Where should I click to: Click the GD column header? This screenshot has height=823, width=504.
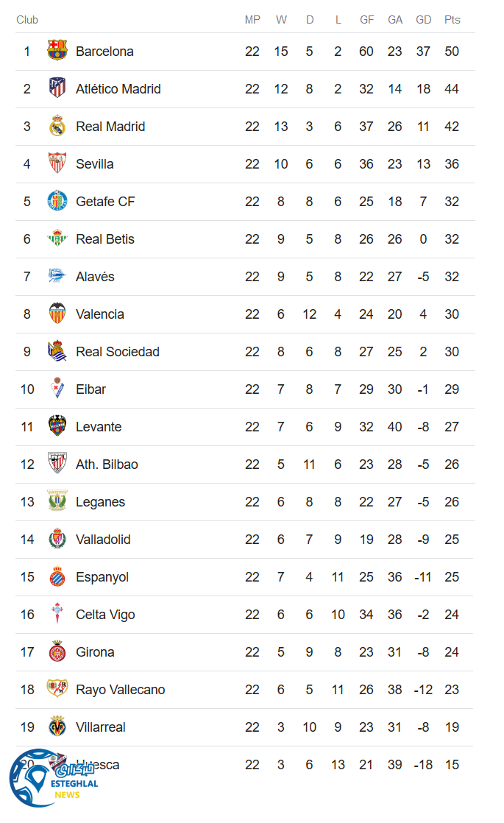(423, 20)
